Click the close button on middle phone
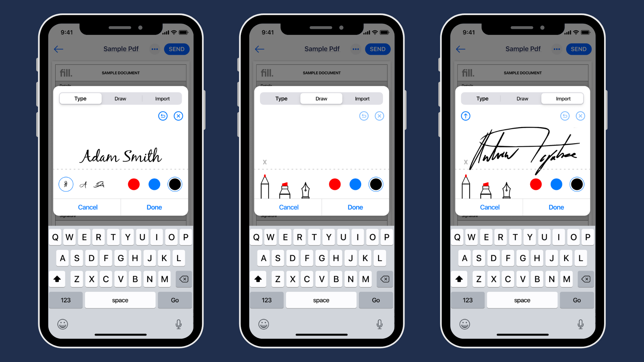This screenshot has width=644, height=362. 379,116
